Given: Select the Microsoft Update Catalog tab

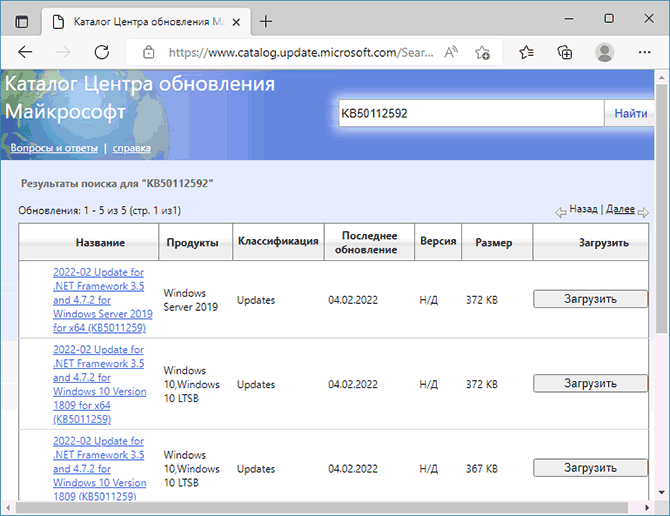Looking at the screenshot, I should [147, 22].
